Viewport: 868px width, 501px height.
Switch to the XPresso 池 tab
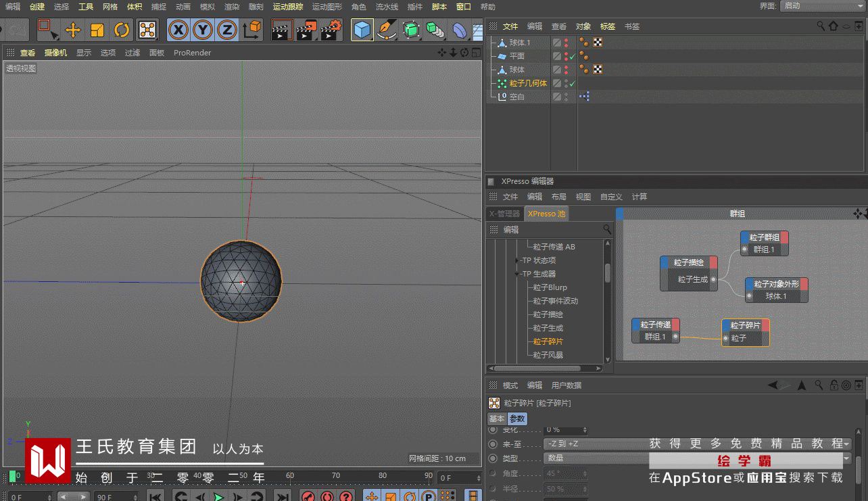click(x=547, y=214)
